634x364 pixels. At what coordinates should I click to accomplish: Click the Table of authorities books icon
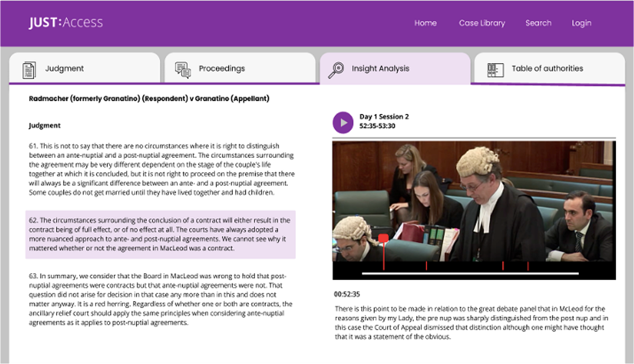[496, 70]
